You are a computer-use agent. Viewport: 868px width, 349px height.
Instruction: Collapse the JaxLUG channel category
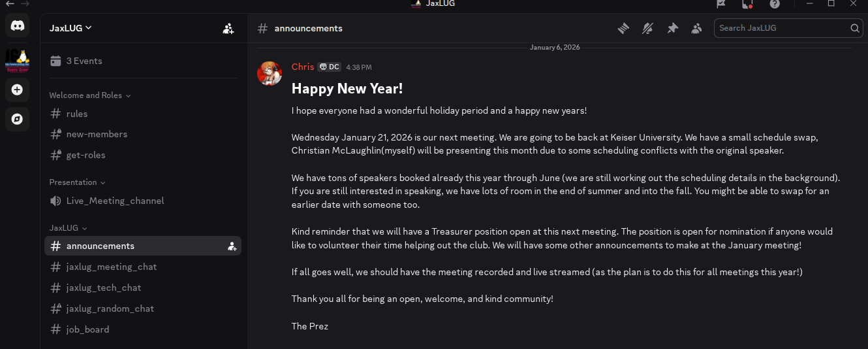click(x=68, y=228)
